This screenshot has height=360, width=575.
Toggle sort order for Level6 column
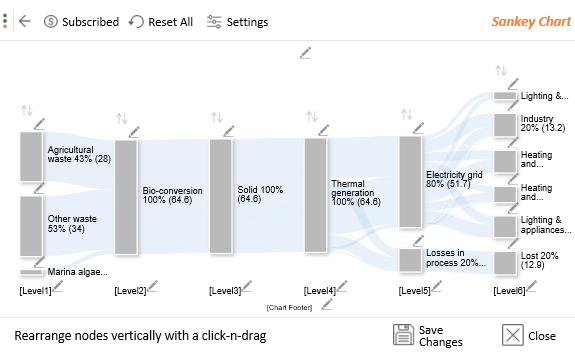(x=501, y=70)
